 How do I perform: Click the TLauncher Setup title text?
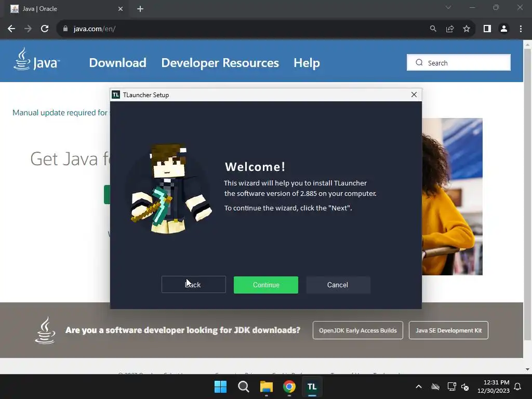point(146,95)
